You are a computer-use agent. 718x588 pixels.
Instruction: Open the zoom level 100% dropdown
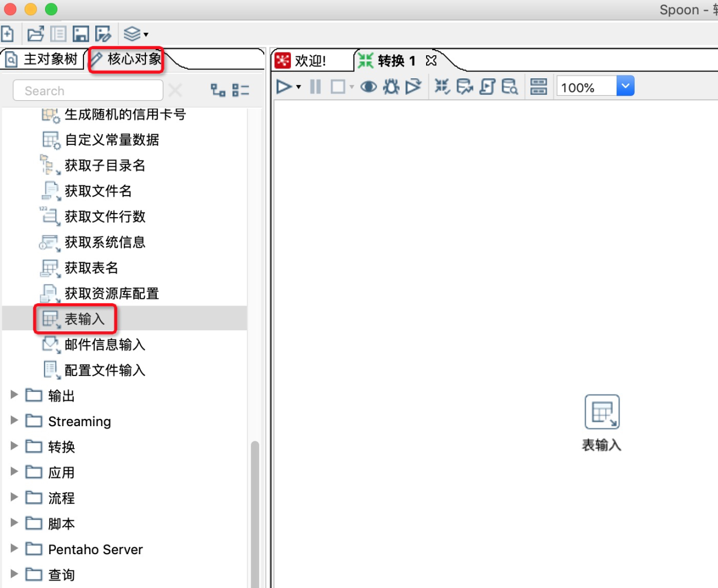[x=625, y=86]
